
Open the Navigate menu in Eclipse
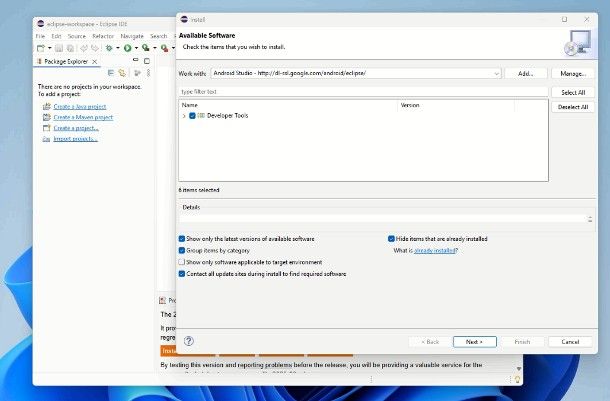point(132,36)
